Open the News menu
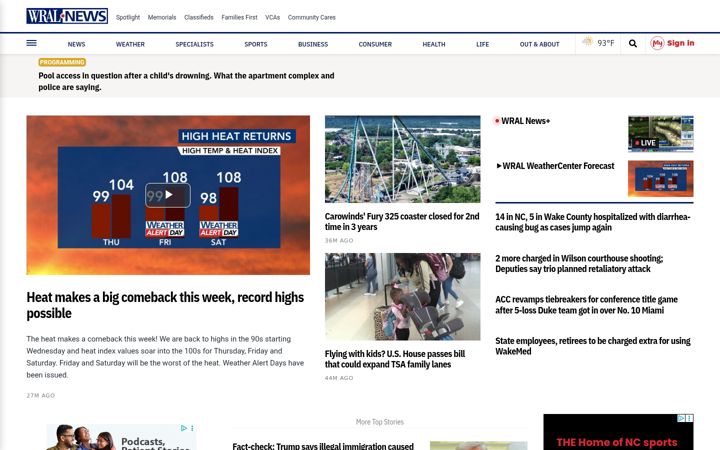 pos(76,45)
